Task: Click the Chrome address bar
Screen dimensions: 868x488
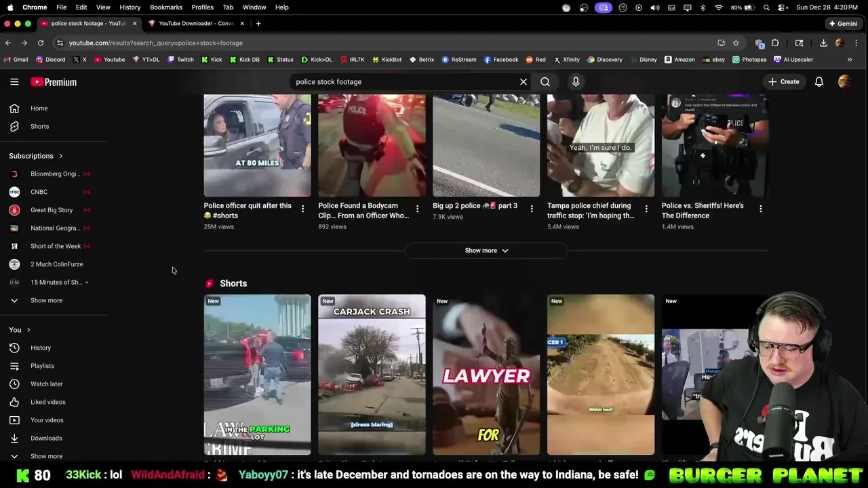Action: click(x=387, y=43)
